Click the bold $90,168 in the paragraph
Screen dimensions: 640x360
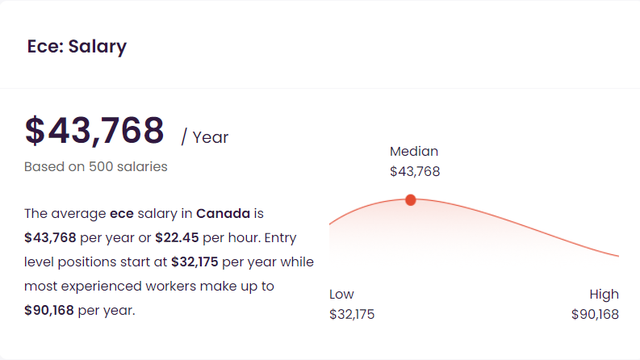click(x=49, y=310)
